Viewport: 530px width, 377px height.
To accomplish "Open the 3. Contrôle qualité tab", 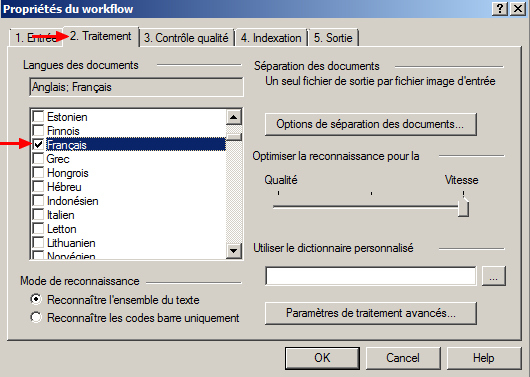I will 186,38.
